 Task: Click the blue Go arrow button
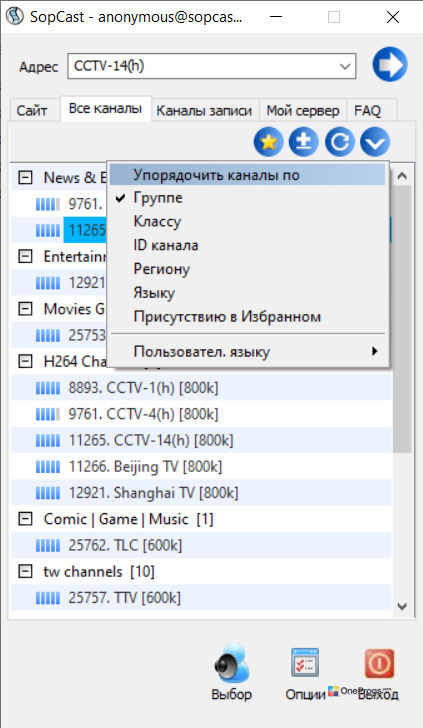point(390,65)
